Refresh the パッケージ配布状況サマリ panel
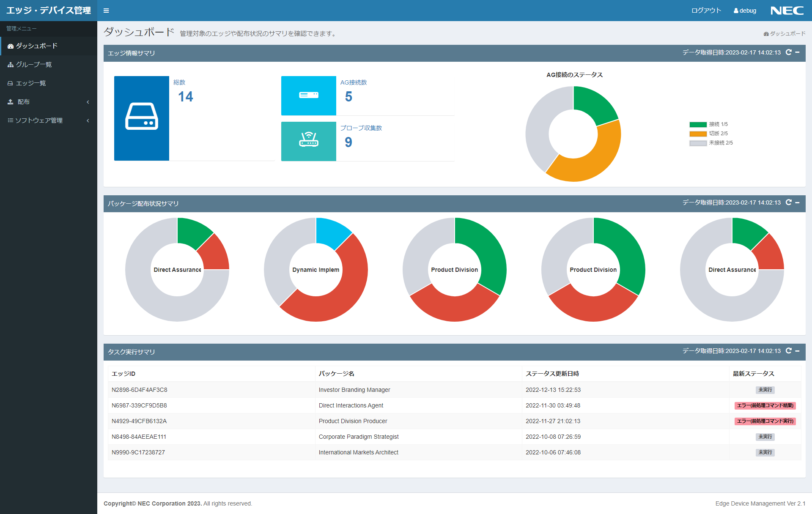Viewport: 812px width, 514px height. tap(788, 202)
